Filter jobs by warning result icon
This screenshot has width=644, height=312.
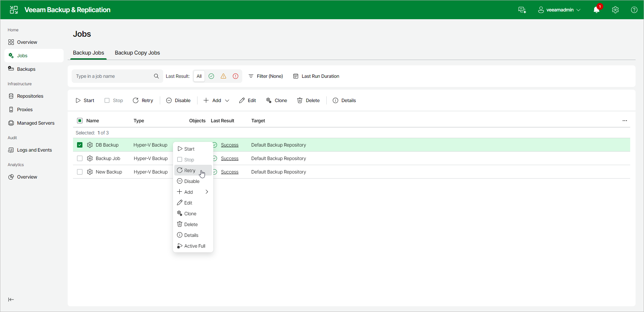223,76
